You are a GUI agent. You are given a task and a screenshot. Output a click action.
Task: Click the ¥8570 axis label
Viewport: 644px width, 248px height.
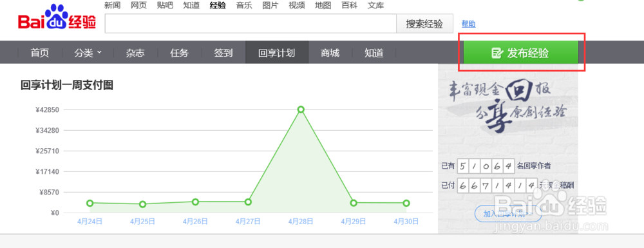click(x=50, y=192)
